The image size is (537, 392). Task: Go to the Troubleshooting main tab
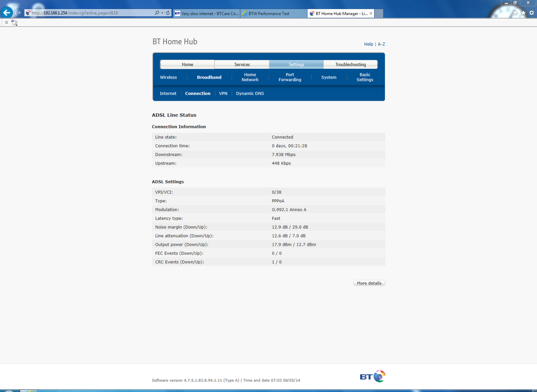[x=350, y=65]
